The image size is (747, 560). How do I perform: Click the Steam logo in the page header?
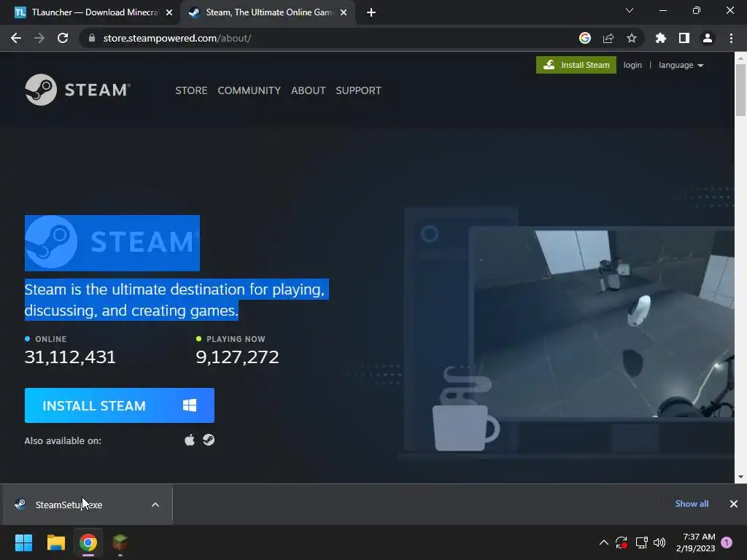click(x=77, y=90)
